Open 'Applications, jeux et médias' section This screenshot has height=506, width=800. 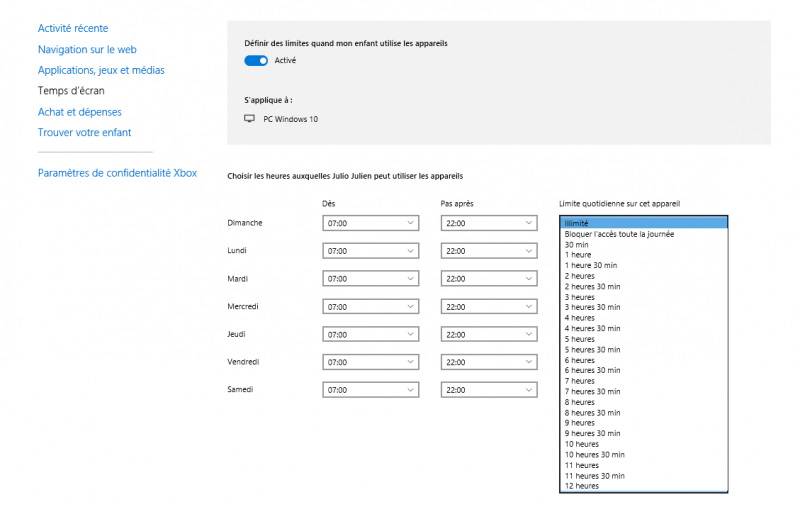click(101, 70)
